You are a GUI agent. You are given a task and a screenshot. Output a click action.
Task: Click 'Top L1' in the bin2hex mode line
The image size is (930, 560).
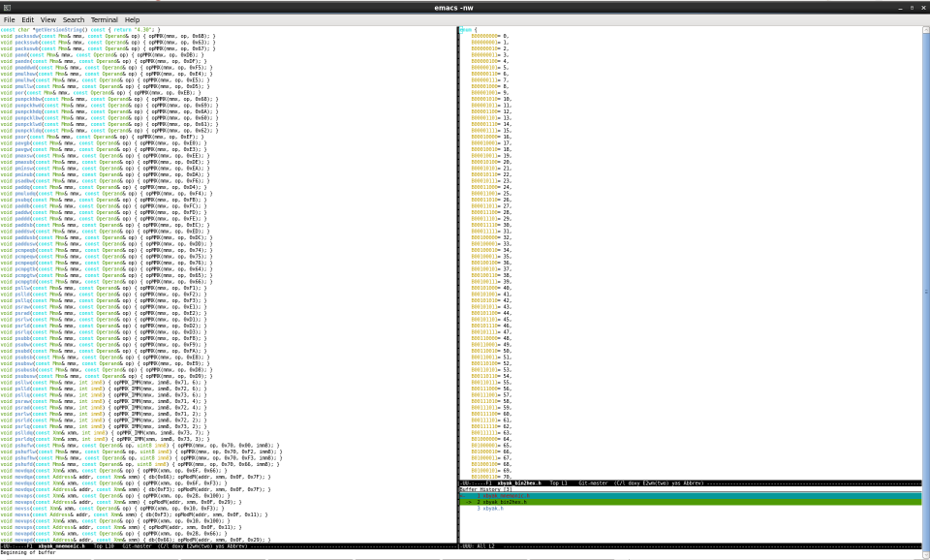click(558, 483)
